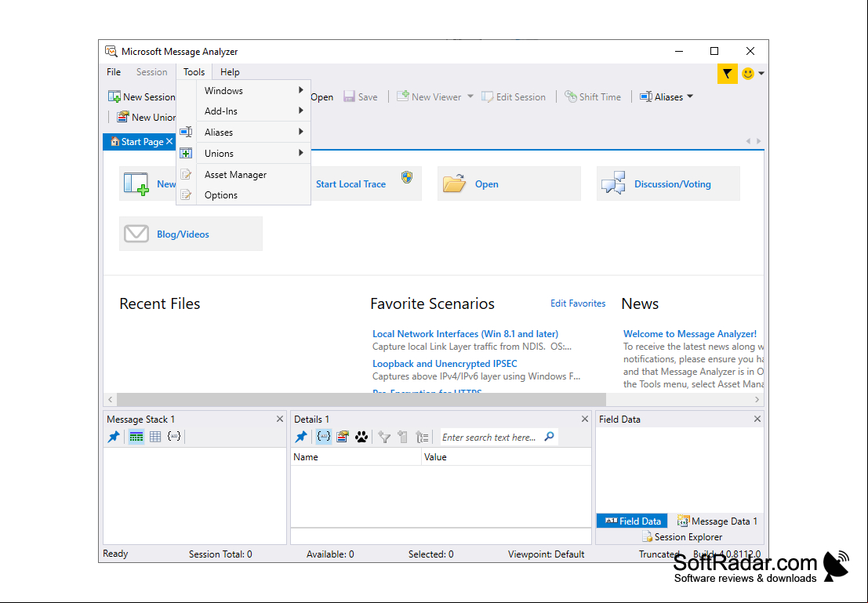868x603 pixels.
Task: Select the Start Page tab
Action: (137, 142)
